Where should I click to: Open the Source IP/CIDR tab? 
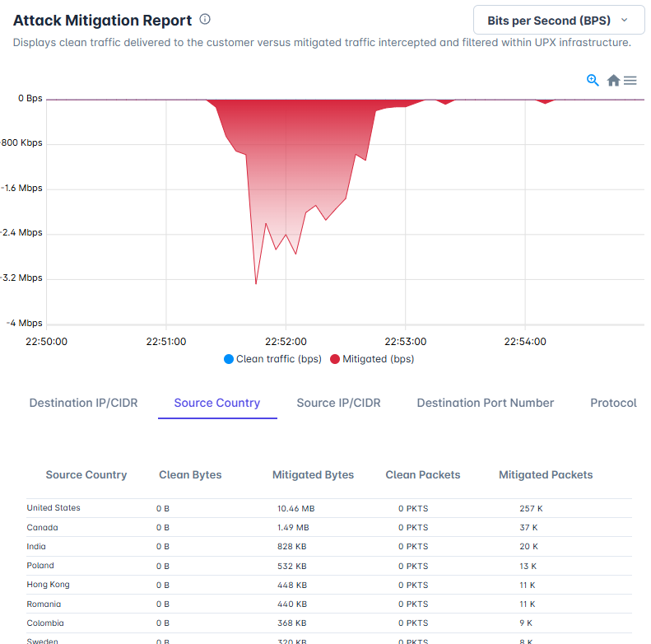coord(338,403)
